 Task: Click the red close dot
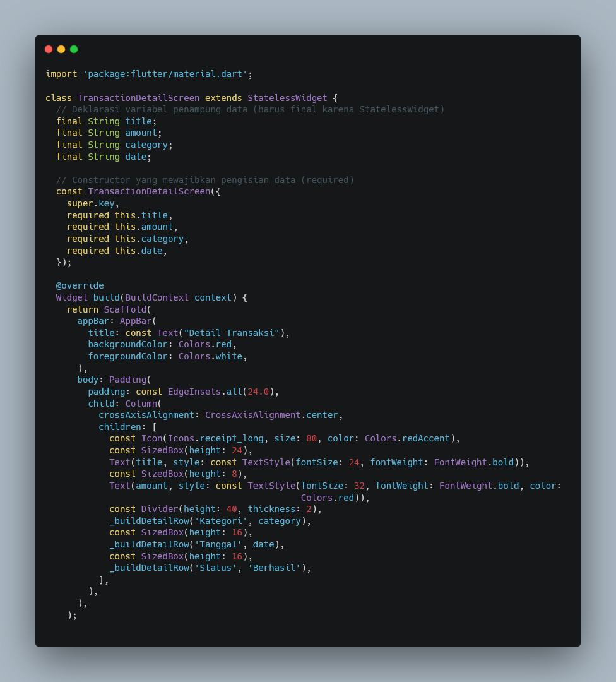[x=49, y=49]
